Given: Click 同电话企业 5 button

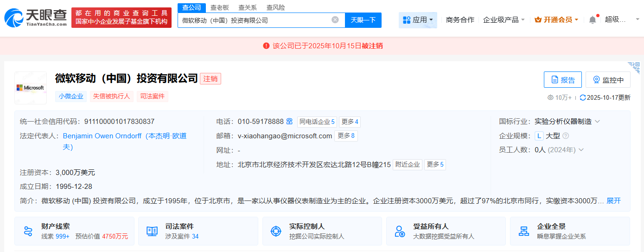Looking at the screenshot, I should (x=317, y=122).
